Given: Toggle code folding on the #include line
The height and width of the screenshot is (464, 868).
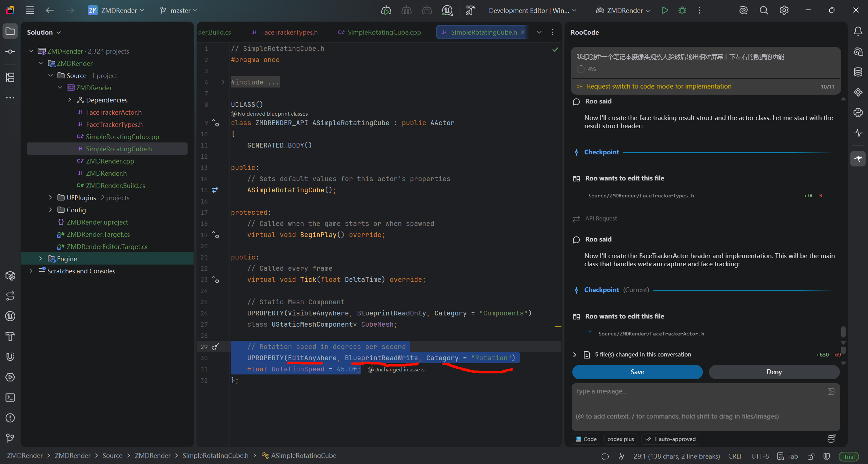Looking at the screenshot, I should pos(223,82).
